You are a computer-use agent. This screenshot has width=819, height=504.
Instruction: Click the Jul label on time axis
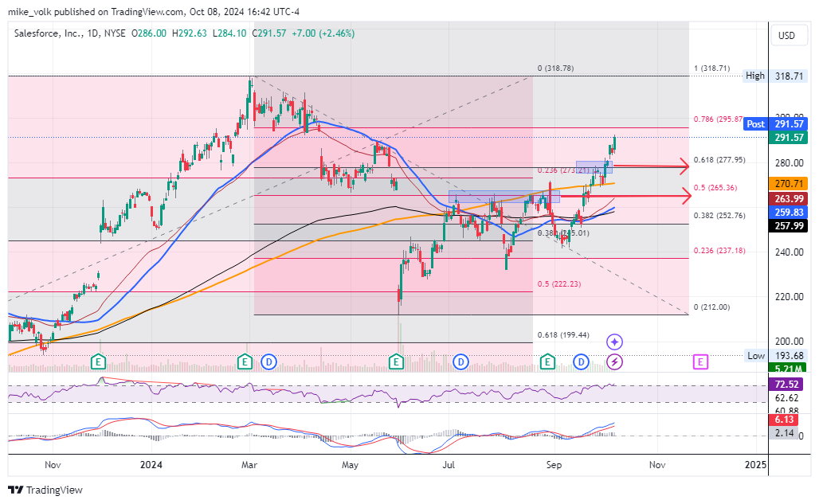pyautogui.click(x=449, y=465)
